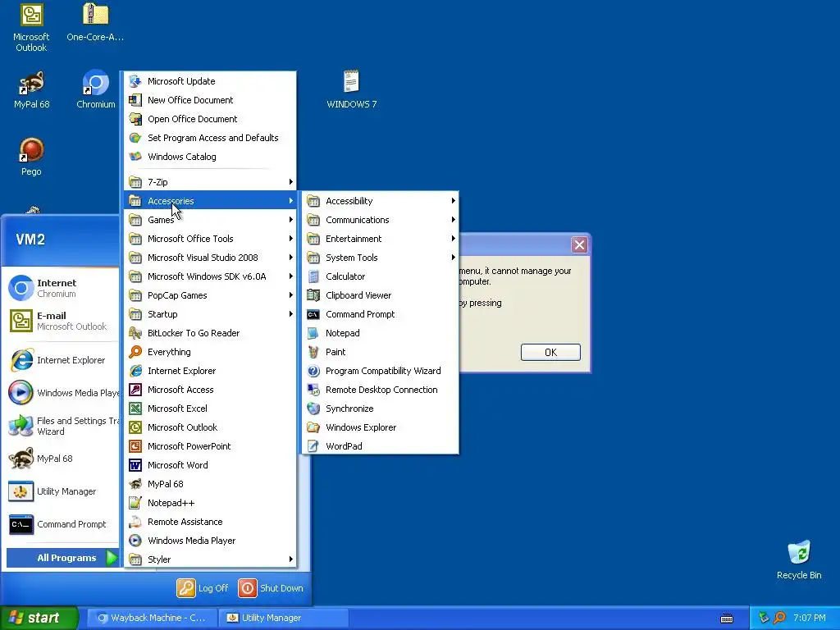This screenshot has width=840, height=630.
Task: Expand the Microsoft Visual Studio 2008 submenu
Action: point(211,258)
